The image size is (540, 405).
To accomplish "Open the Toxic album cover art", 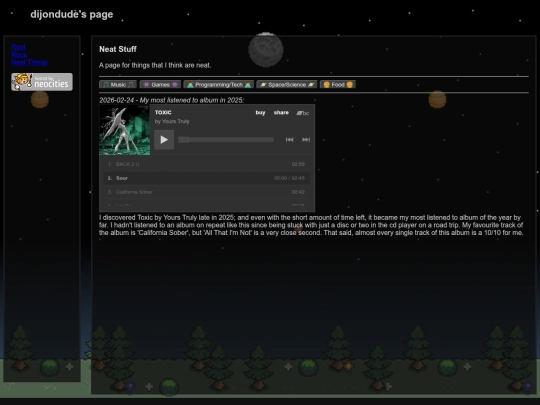I will point(125,130).
